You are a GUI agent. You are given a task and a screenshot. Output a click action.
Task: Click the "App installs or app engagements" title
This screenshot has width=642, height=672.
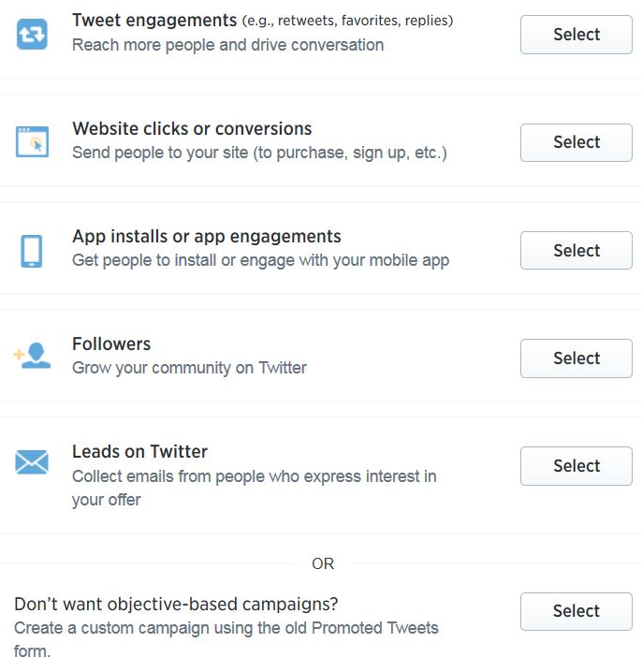pos(207,237)
